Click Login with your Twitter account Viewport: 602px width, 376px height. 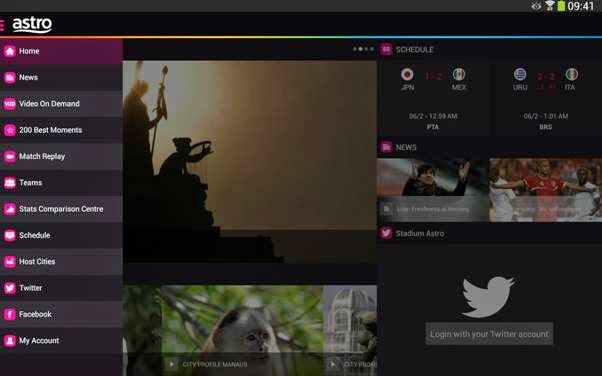[489, 334]
